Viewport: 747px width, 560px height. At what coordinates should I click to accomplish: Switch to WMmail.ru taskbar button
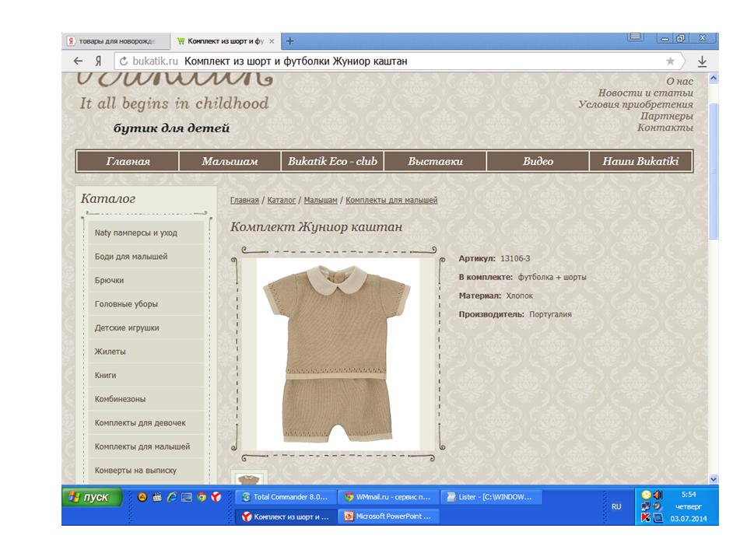pos(388,497)
